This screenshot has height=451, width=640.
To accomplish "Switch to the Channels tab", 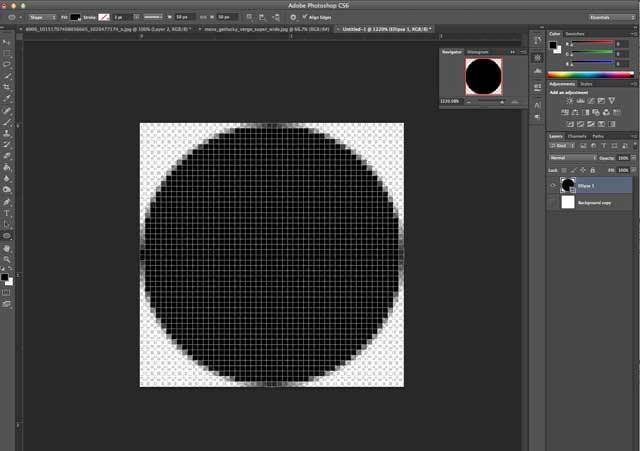I will pos(577,136).
